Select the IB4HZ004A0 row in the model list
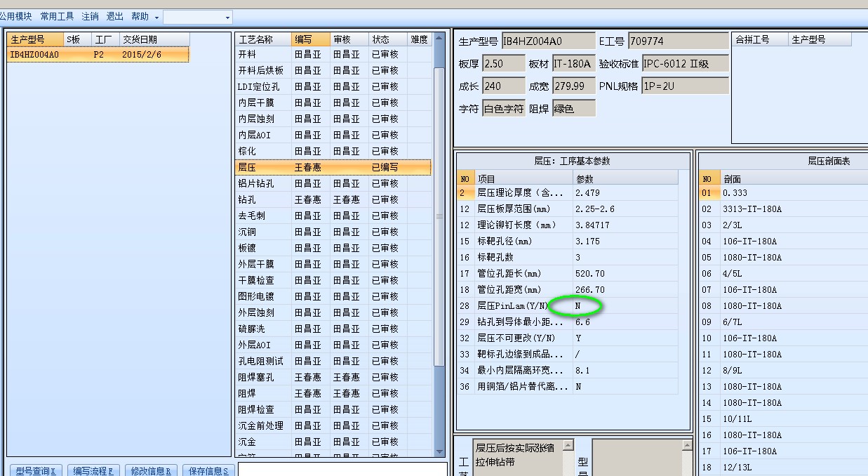This screenshot has height=476, width=868. [x=98, y=55]
